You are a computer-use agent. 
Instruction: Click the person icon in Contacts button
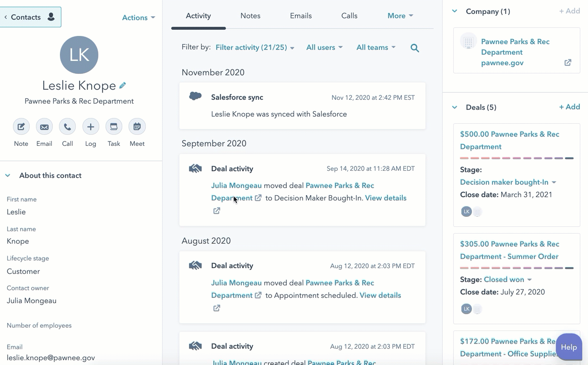[x=51, y=17]
